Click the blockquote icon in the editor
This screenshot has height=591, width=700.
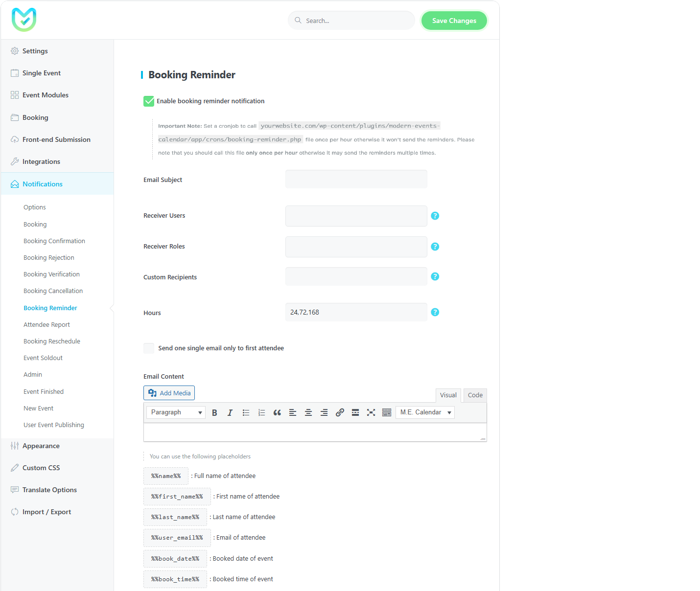[277, 412]
